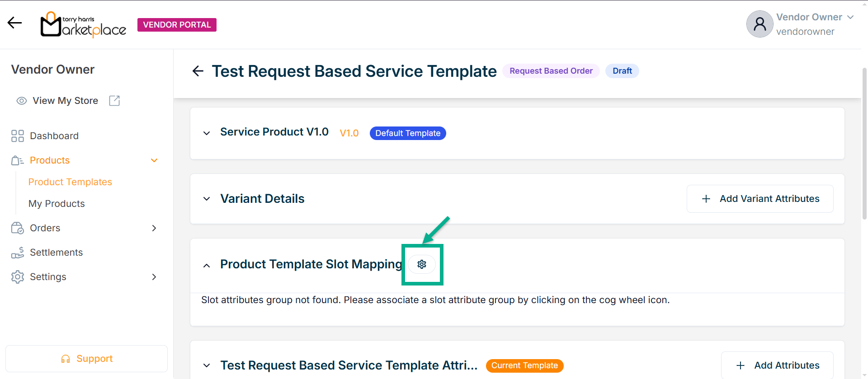Expand the Variant Details section
The width and height of the screenshot is (868, 379).
(207, 199)
